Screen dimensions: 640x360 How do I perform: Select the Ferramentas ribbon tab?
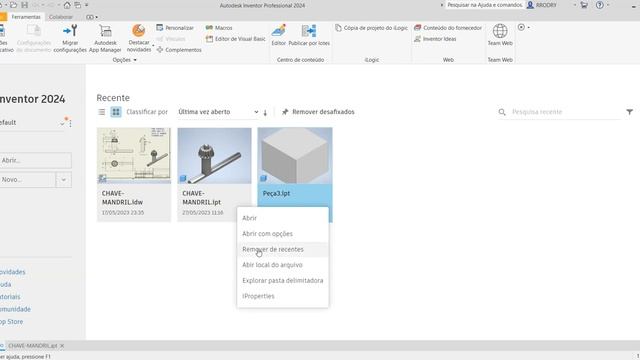pyautogui.click(x=26, y=17)
